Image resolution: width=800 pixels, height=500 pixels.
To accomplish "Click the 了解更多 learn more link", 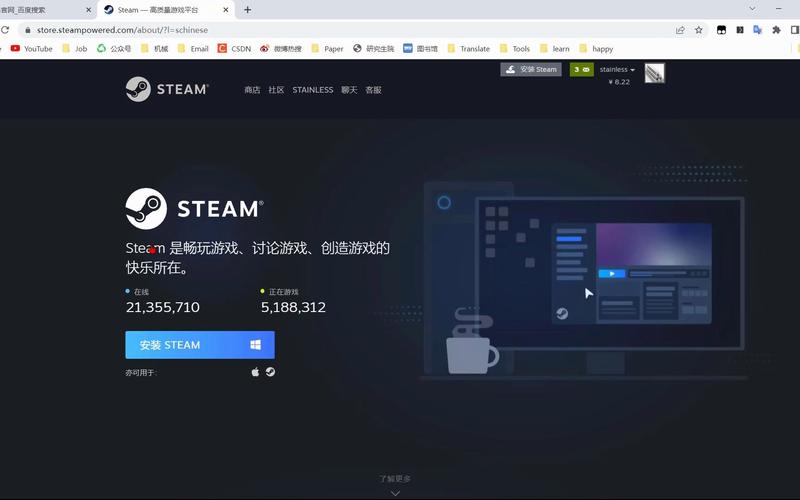I will pyautogui.click(x=395, y=479).
